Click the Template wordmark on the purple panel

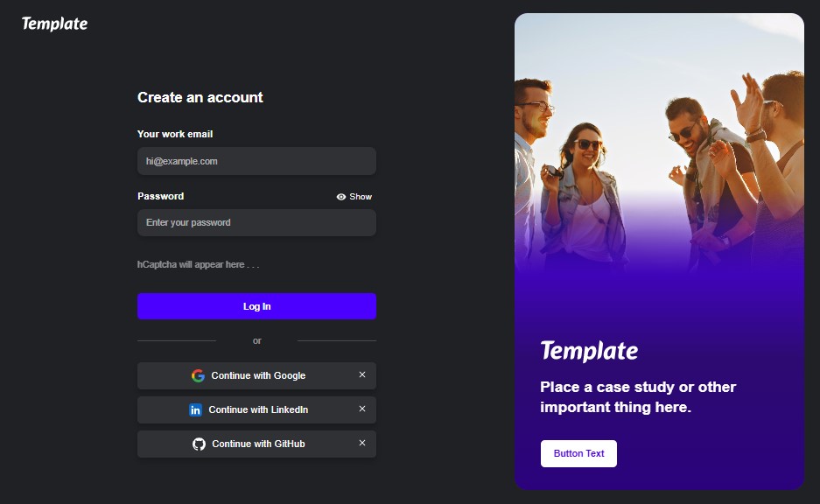point(589,350)
